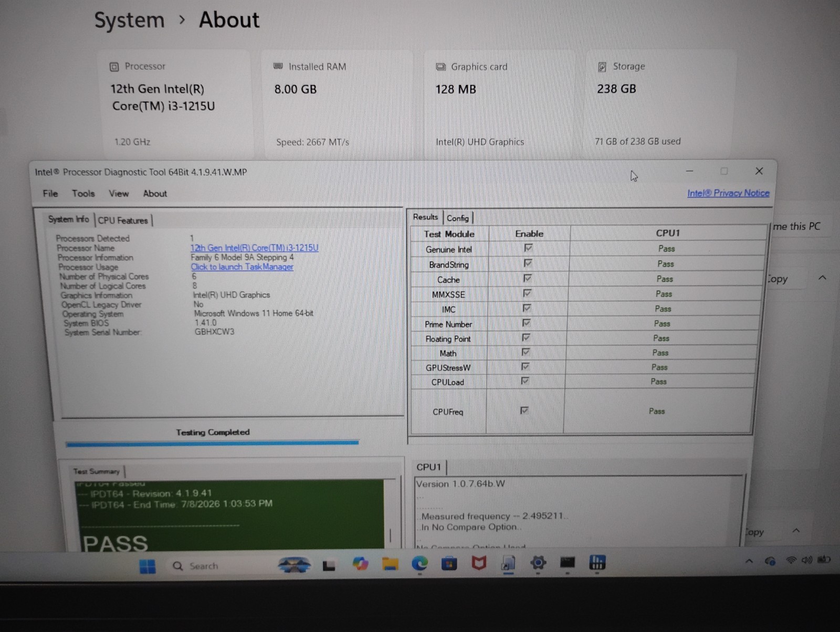This screenshot has width=840, height=632.
Task: Click the shortcut document icon on taskbar
Action: coord(508,564)
